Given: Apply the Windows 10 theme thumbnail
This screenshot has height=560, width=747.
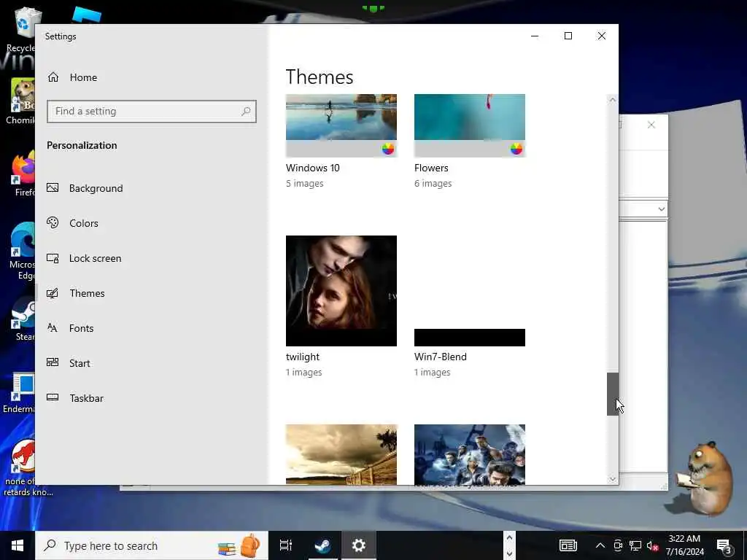Looking at the screenshot, I should 341,125.
